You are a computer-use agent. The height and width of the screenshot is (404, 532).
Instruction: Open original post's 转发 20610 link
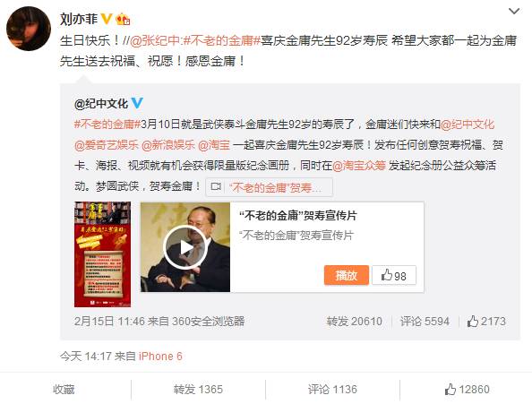(354, 322)
